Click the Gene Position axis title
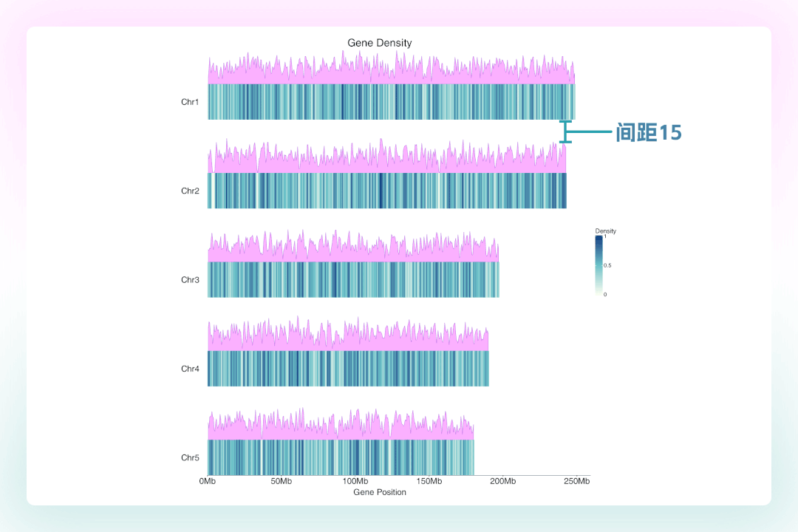Viewport: 798px width, 532px height. [x=379, y=492]
